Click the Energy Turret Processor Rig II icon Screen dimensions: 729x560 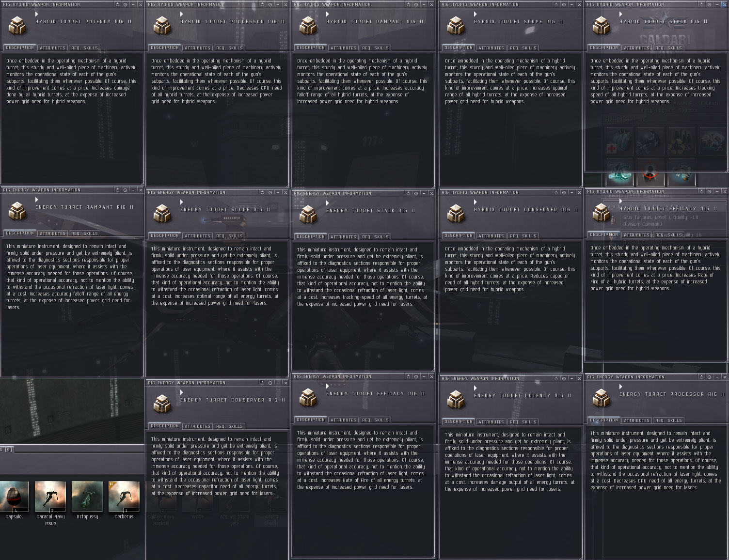click(601, 398)
